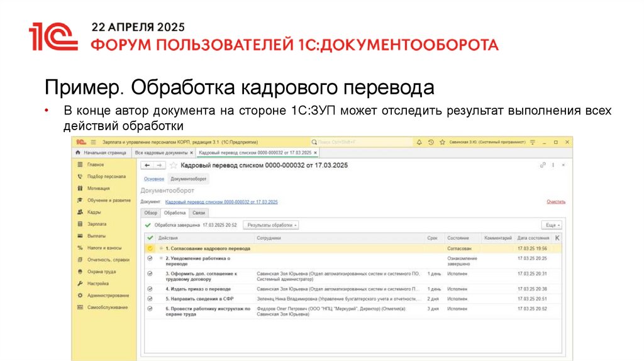Open Основное link tab
Image resolution: width=644 pixels, height=361 pixels.
point(153,179)
